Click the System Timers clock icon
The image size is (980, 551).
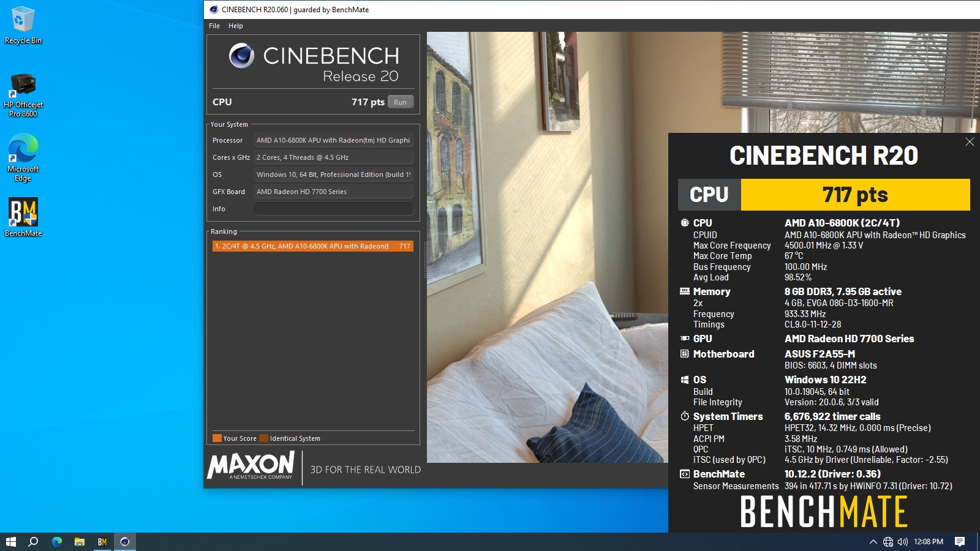[x=685, y=416]
